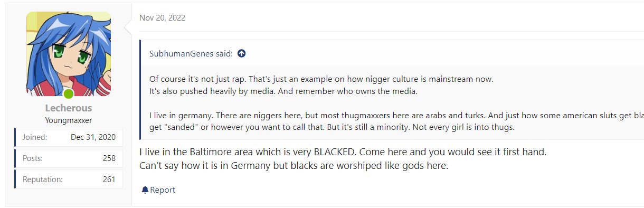This screenshot has width=644, height=208.
Task: Click the Report link under the post
Action: click(x=158, y=190)
